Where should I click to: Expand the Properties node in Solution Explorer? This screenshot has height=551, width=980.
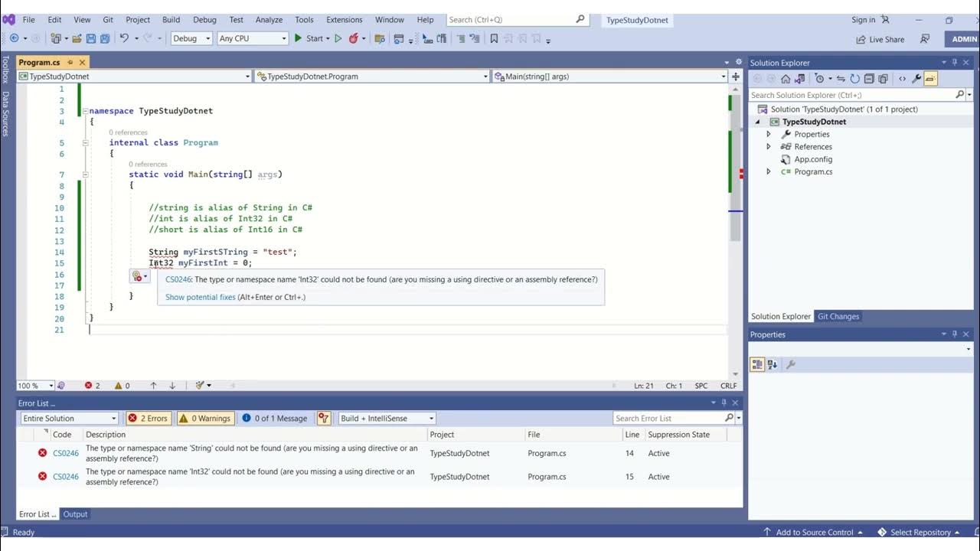[x=769, y=134]
